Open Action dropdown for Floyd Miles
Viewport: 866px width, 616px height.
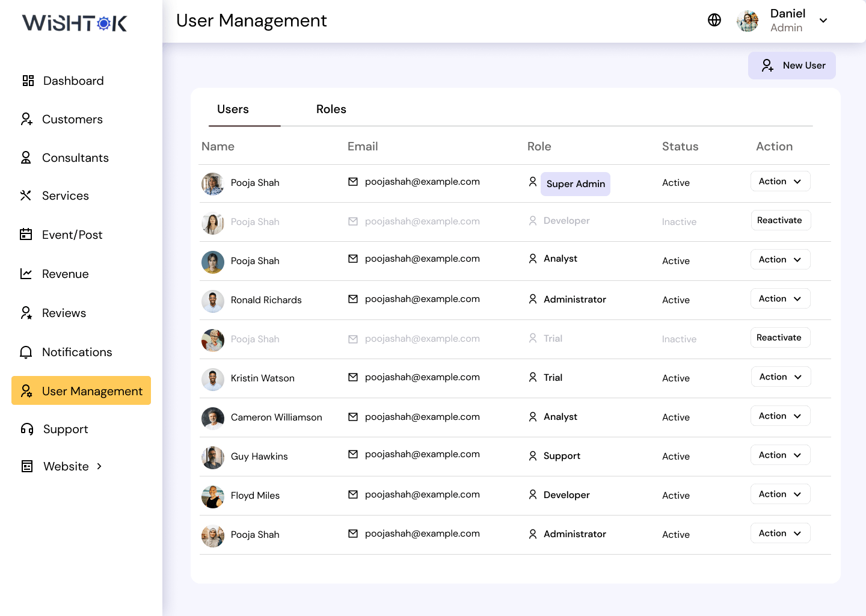pos(780,494)
